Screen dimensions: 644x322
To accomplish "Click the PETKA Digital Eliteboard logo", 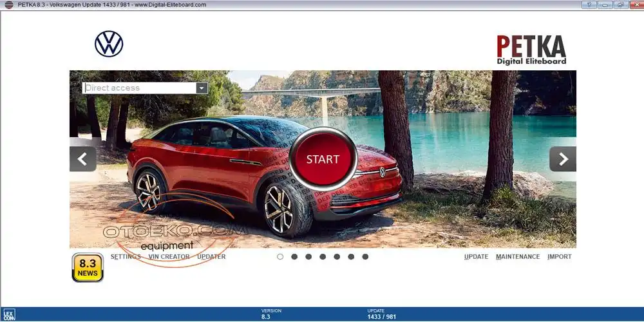I will point(531,50).
